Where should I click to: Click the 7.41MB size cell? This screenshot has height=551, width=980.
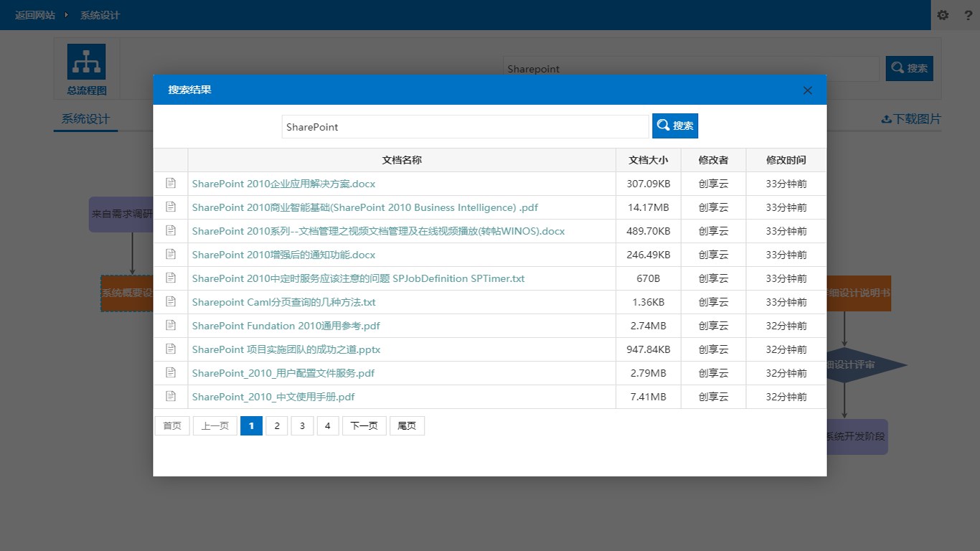[649, 397]
